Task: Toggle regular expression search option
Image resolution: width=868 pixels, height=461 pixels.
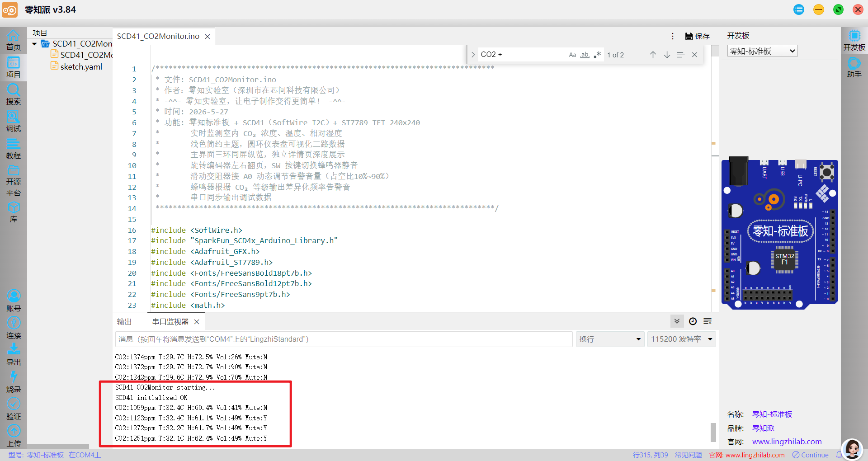Action: click(597, 55)
